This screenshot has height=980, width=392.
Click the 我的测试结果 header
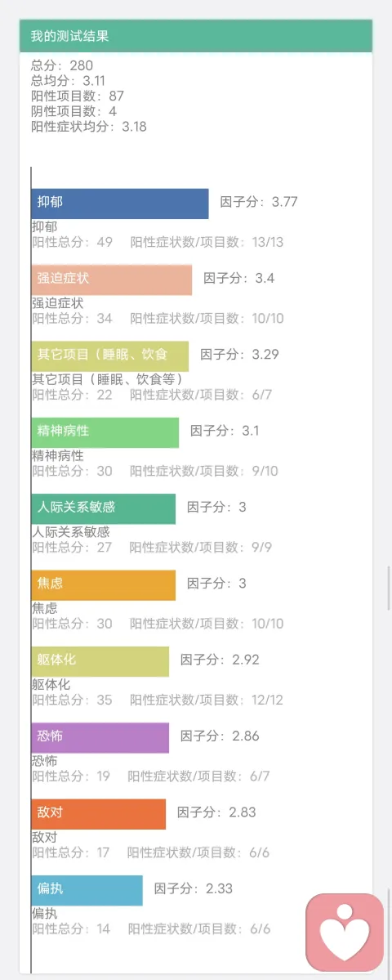pyautogui.click(x=196, y=36)
